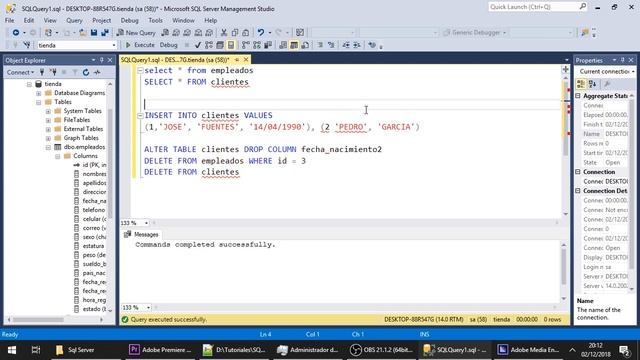640x360 pixels.
Task: Click the Navigate Backward icon
Action: [x=16, y=33]
